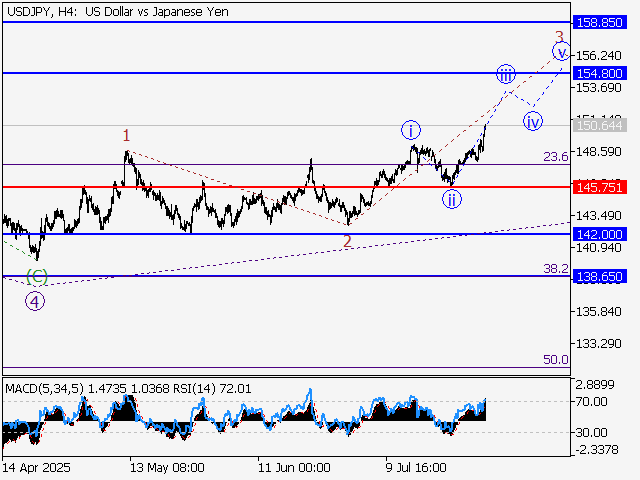
Task: Select the 142.000 support level tag
Action: 600,234
